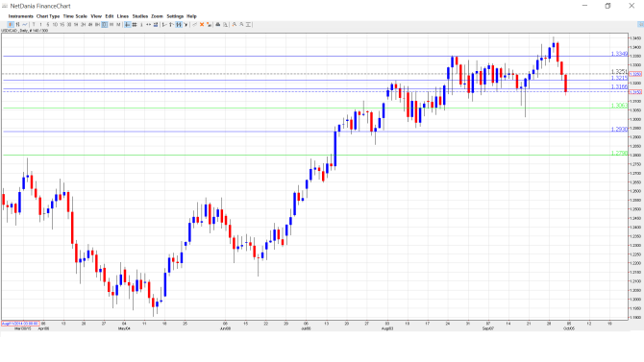Toggle the crosshair cursor button
The width and height of the screenshot is (644, 362).
click(x=127, y=25)
